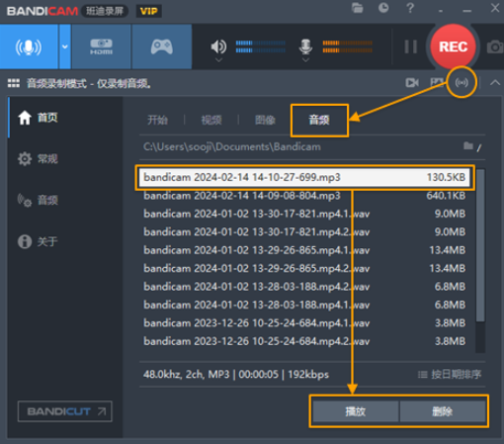Click the 删除 delete button
Viewport: 504px width, 444px height.
tap(443, 411)
